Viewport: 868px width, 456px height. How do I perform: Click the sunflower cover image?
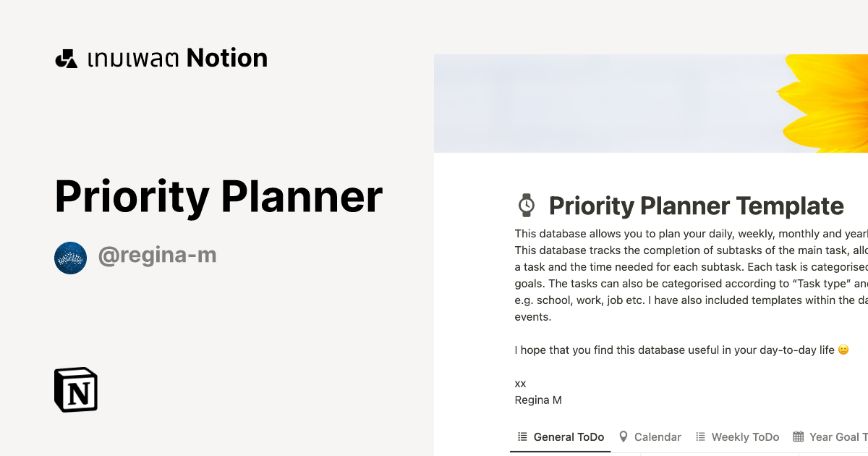(651, 101)
